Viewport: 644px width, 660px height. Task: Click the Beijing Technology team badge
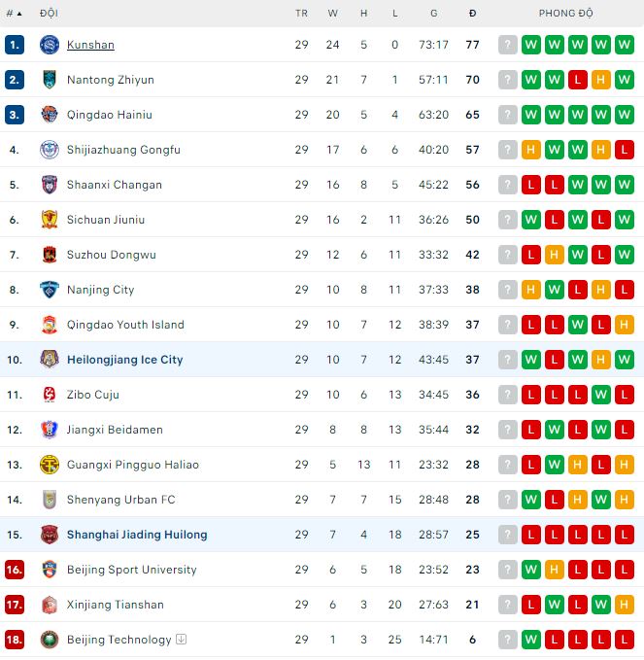(50, 640)
